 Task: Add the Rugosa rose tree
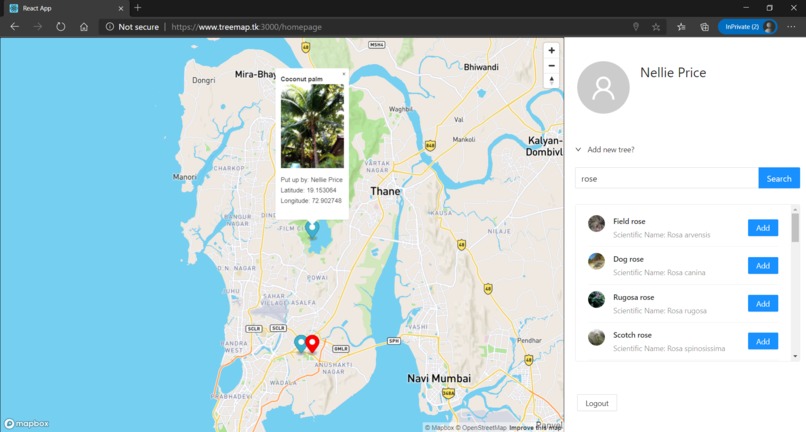763,304
